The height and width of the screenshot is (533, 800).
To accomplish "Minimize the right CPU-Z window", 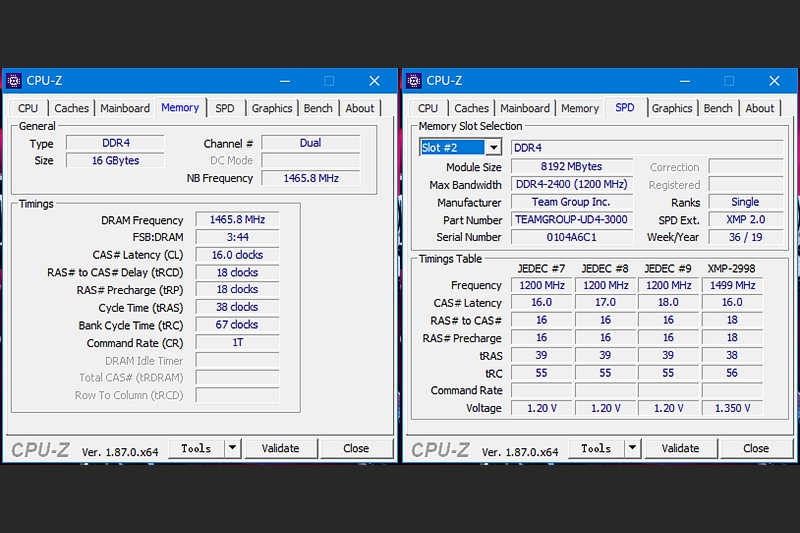I will coord(685,81).
